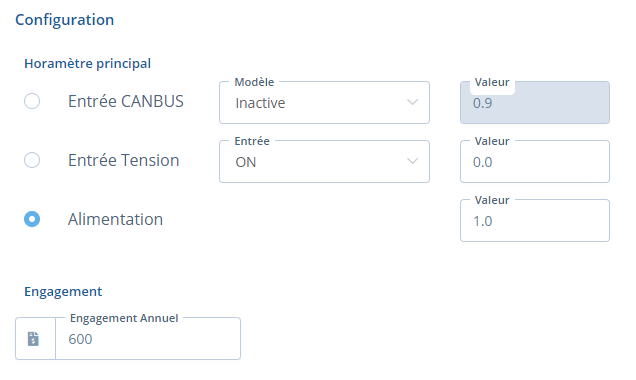Focus the Valeur field containing 0.0
Screen dimensions: 636x380
pyautogui.click(x=535, y=161)
